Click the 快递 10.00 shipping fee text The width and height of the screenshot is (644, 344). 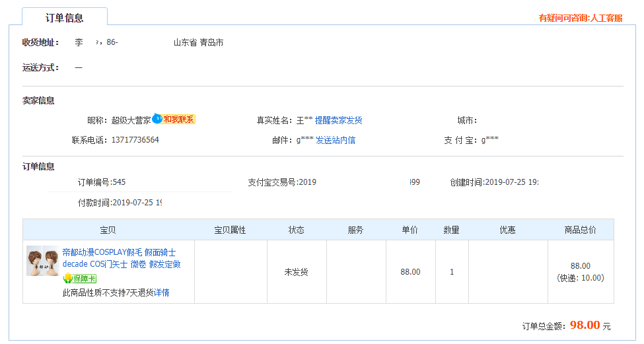pyautogui.click(x=580, y=278)
